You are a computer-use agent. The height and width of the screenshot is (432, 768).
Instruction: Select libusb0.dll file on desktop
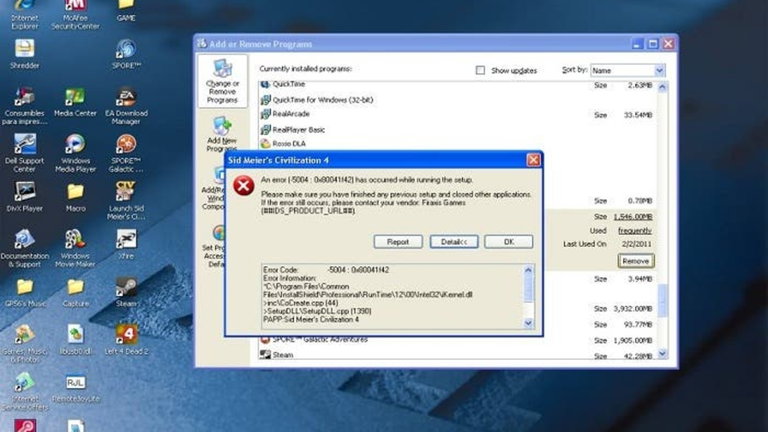pos(75,339)
